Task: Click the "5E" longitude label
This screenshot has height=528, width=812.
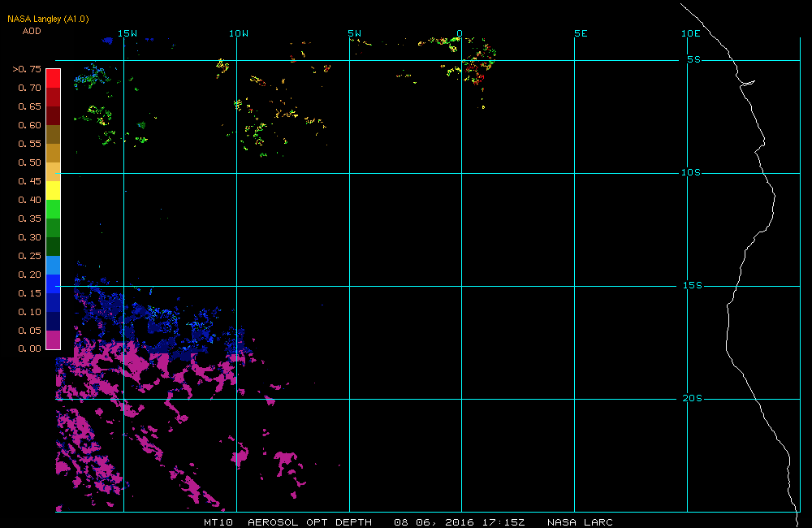Action: (x=581, y=33)
